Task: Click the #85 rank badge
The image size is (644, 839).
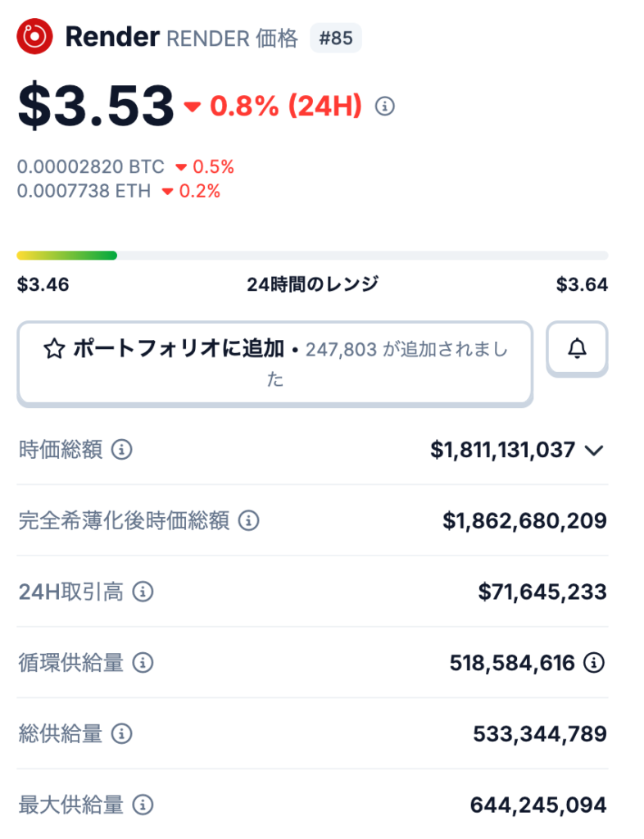Action: (335, 38)
